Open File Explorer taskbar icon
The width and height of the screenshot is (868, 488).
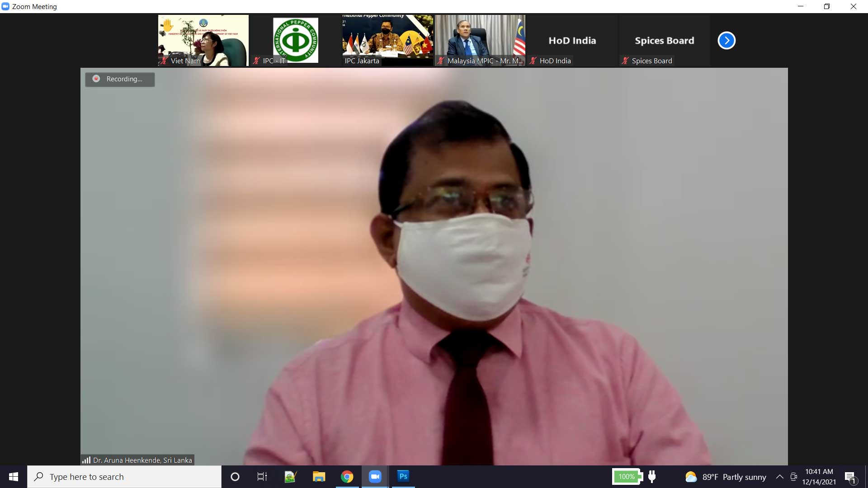pyautogui.click(x=319, y=477)
